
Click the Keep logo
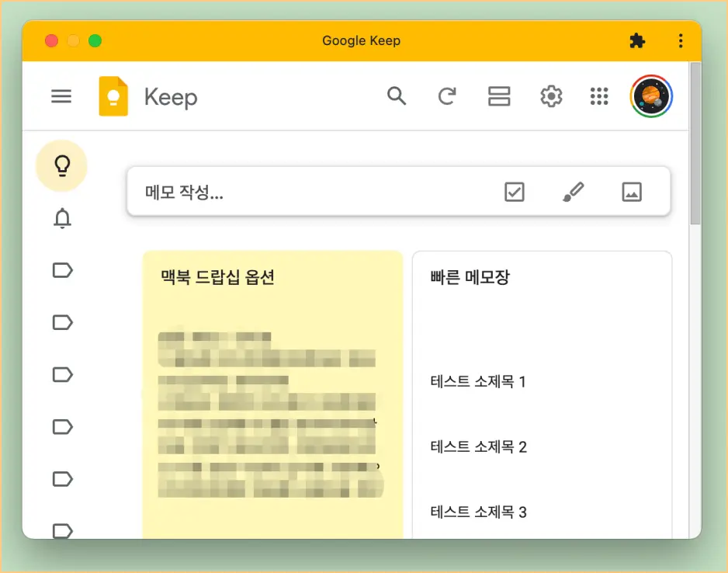pos(113,96)
